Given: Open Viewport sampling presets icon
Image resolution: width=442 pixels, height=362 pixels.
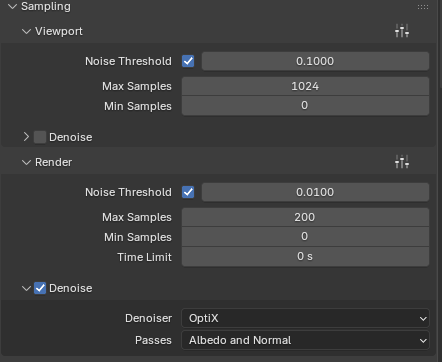Looking at the screenshot, I should tap(402, 31).
